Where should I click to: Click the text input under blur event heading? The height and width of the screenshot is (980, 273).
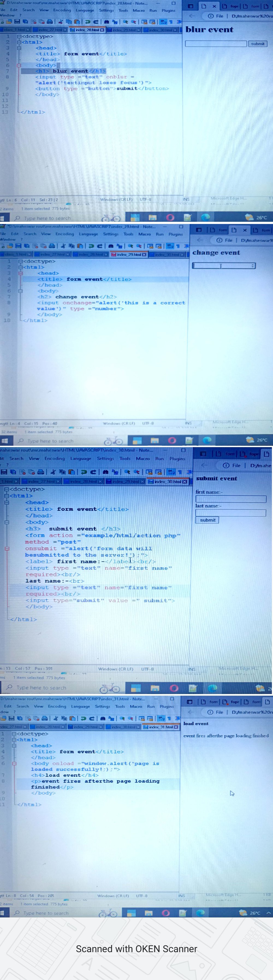coord(216,44)
